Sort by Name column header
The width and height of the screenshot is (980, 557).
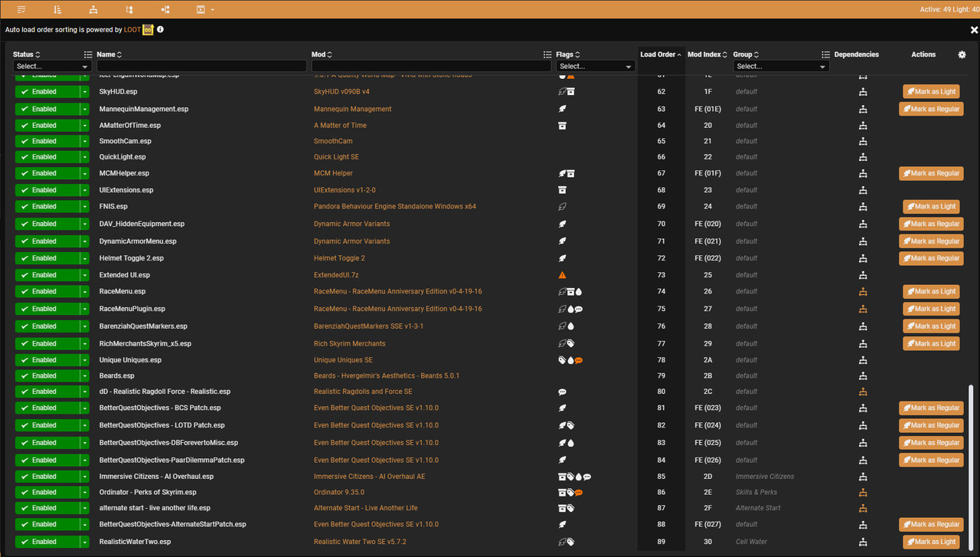[109, 54]
